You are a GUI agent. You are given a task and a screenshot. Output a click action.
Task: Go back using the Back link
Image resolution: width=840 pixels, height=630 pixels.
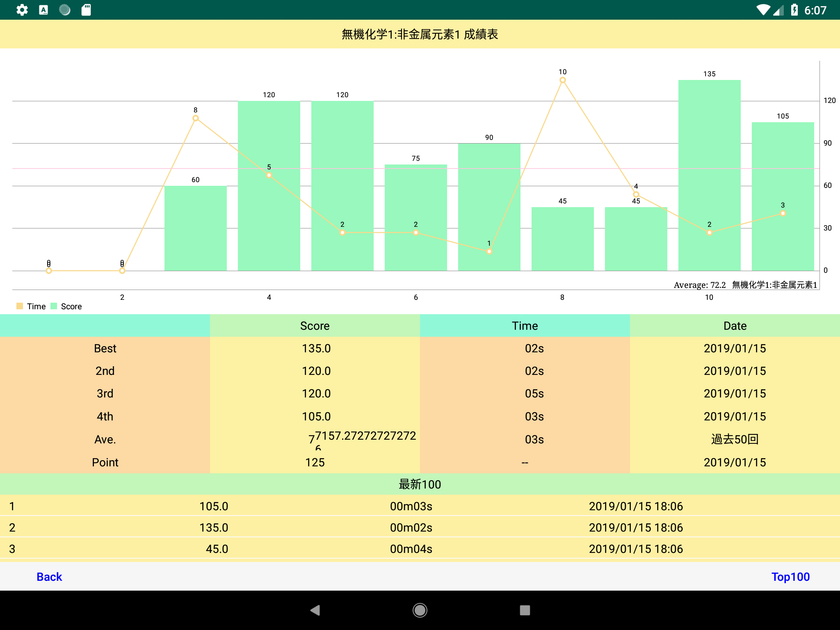pos(49,577)
